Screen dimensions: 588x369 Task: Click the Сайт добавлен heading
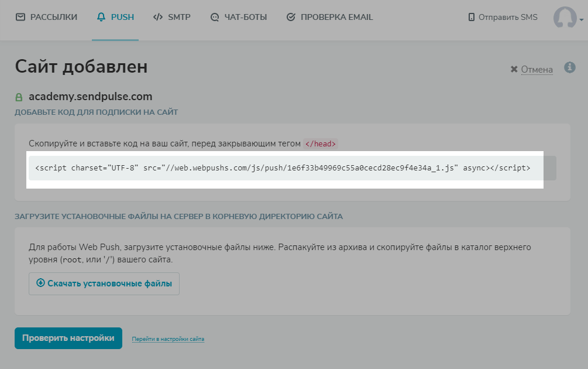point(81,67)
